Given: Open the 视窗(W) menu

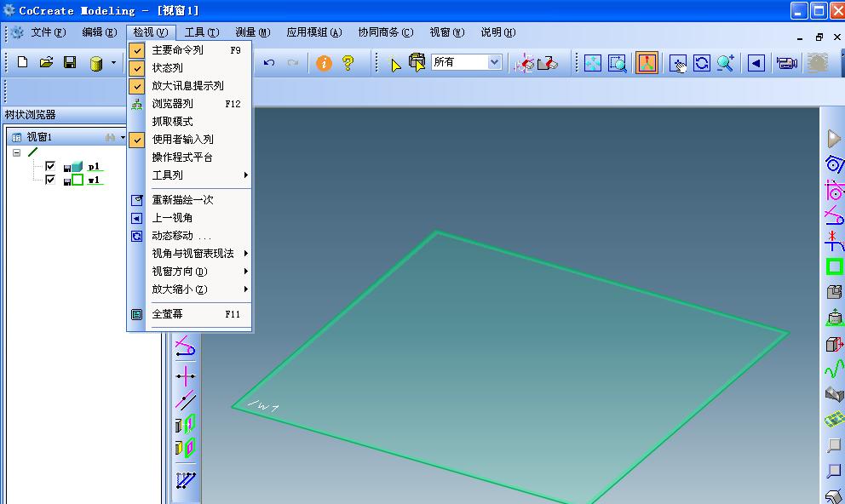Looking at the screenshot, I should 446,32.
